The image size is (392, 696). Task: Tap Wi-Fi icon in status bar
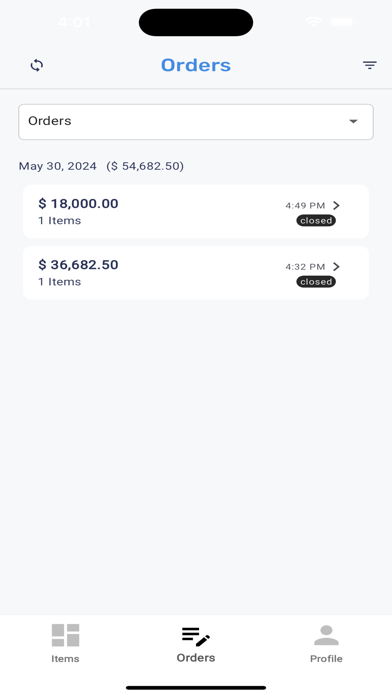[313, 21]
